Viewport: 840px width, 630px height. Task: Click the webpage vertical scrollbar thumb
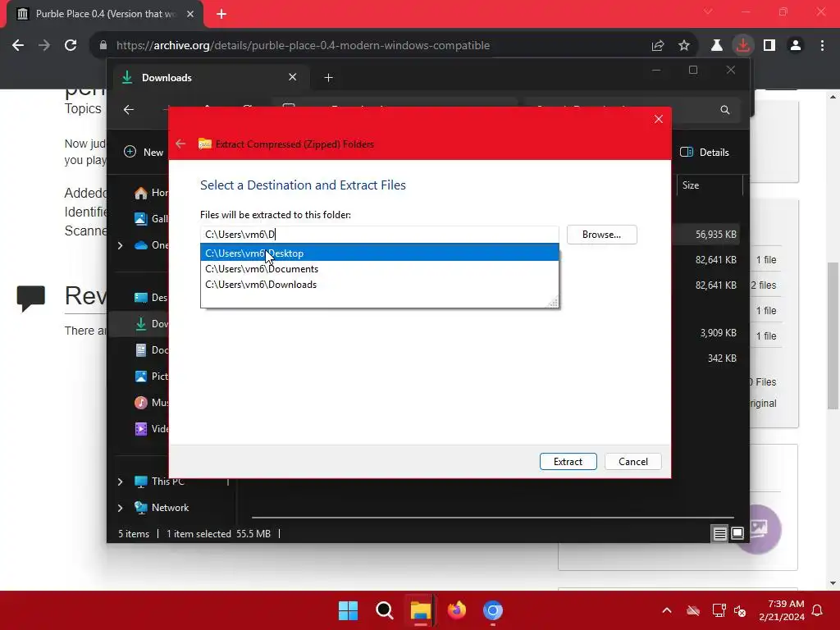(833, 336)
